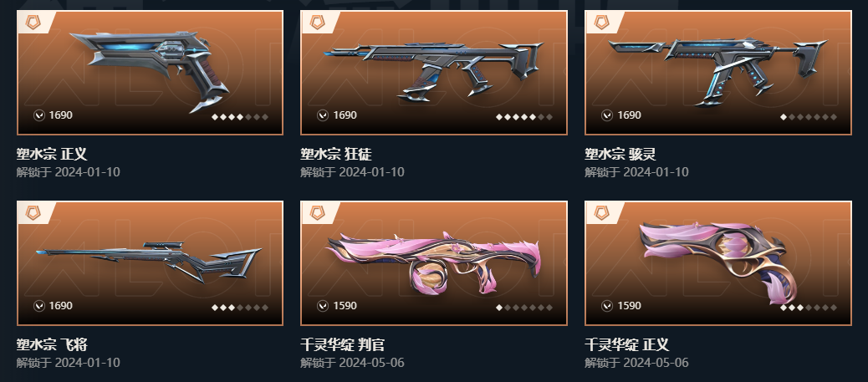The image size is (868, 382).
Task: Click tier badge icon on 千灵华绽 正义 card
Action: coord(602,213)
